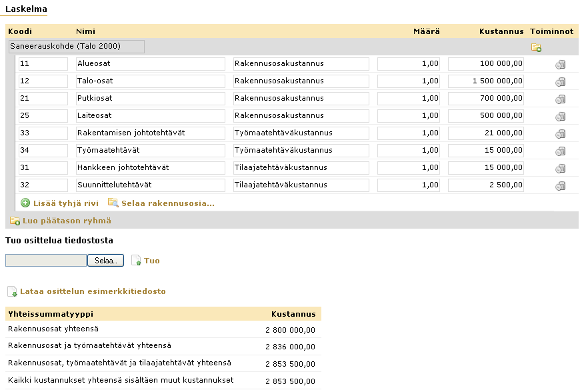Delete the Putkiosat row using its trash icon

(x=561, y=99)
